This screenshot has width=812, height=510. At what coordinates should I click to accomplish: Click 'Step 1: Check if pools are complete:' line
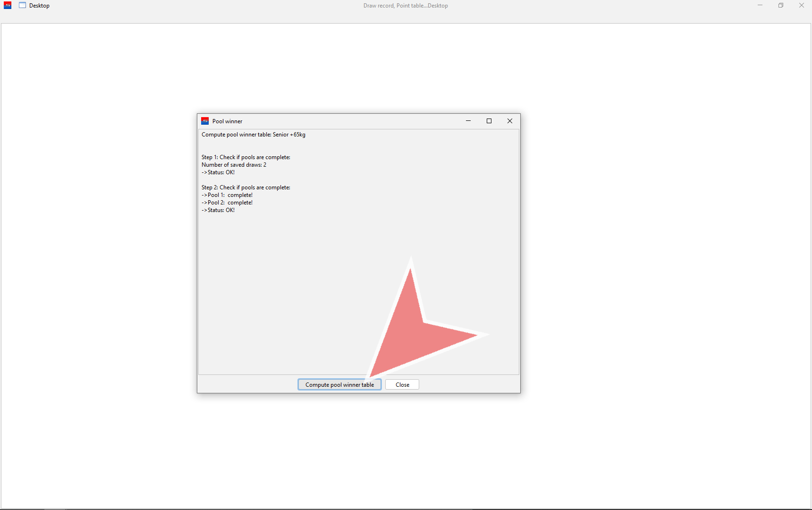pos(246,157)
